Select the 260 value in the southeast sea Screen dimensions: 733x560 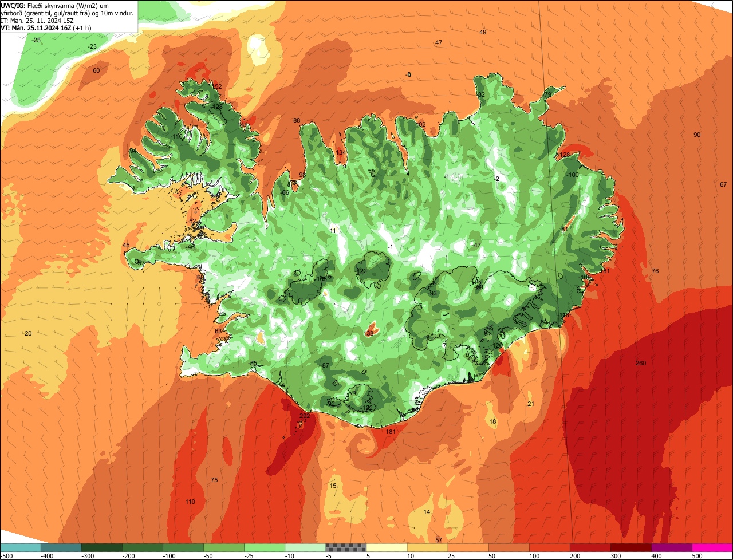click(x=641, y=364)
